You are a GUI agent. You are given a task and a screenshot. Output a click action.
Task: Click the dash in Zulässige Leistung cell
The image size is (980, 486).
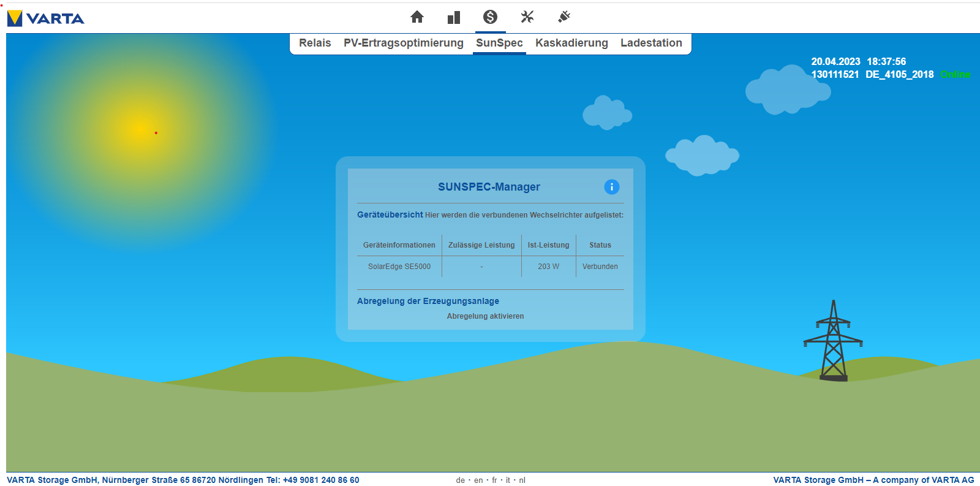[x=481, y=267]
